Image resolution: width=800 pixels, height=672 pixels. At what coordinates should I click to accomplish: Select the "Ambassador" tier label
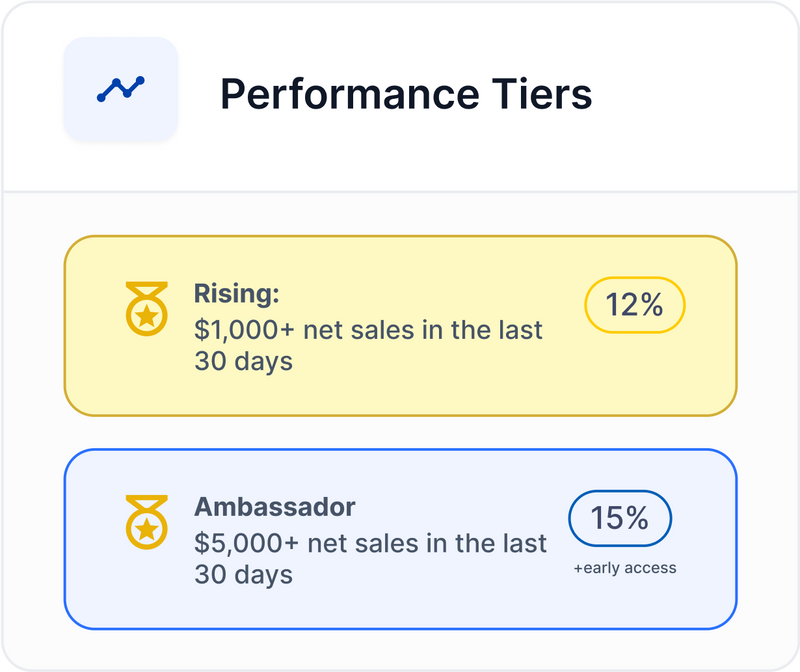click(x=275, y=506)
